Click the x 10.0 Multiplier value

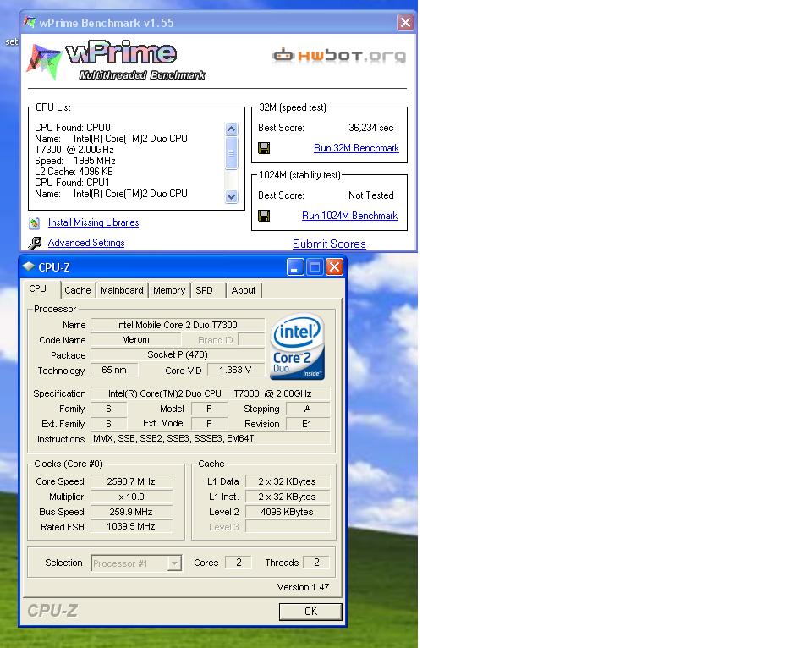[131, 497]
